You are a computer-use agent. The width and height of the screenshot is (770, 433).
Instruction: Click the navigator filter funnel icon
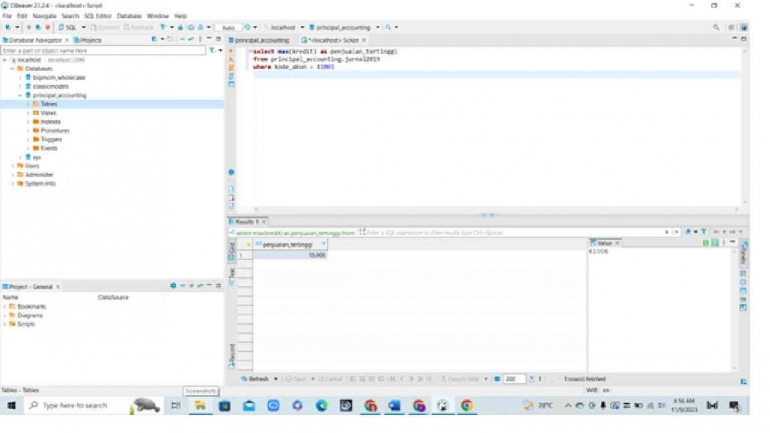tap(212, 51)
